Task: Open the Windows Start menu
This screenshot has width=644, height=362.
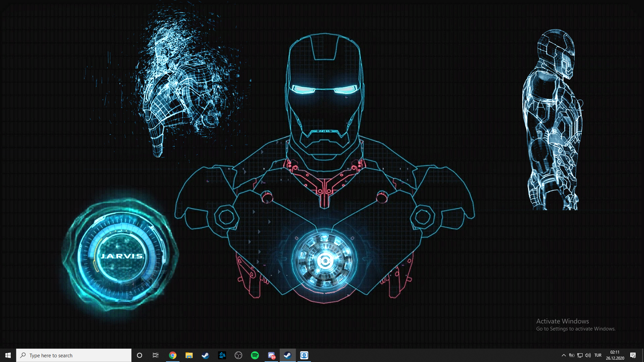Action: click(x=8, y=355)
